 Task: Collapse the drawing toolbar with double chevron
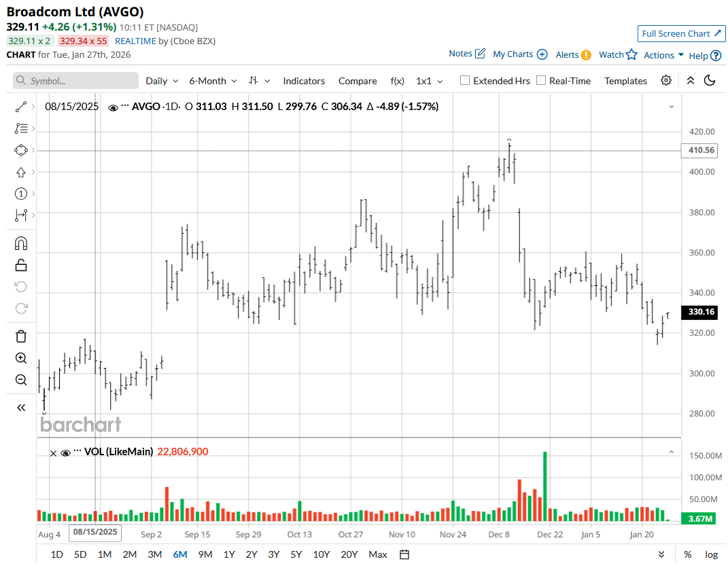coord(21,408)
